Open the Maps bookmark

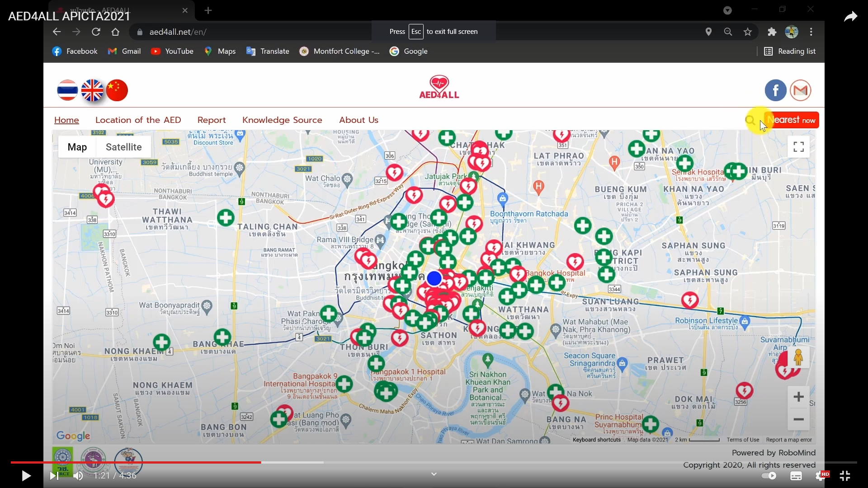point(220,51)
